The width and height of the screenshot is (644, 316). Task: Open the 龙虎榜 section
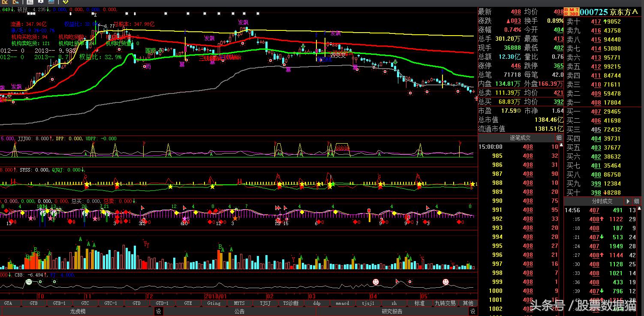click(78, 311)
